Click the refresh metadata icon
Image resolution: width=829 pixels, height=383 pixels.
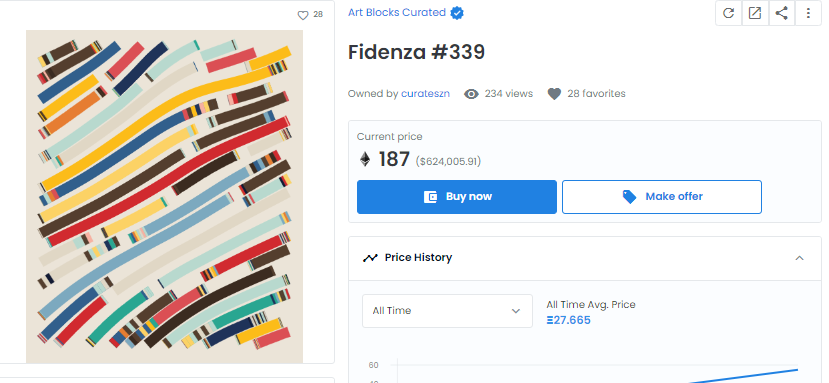(729, 13)
